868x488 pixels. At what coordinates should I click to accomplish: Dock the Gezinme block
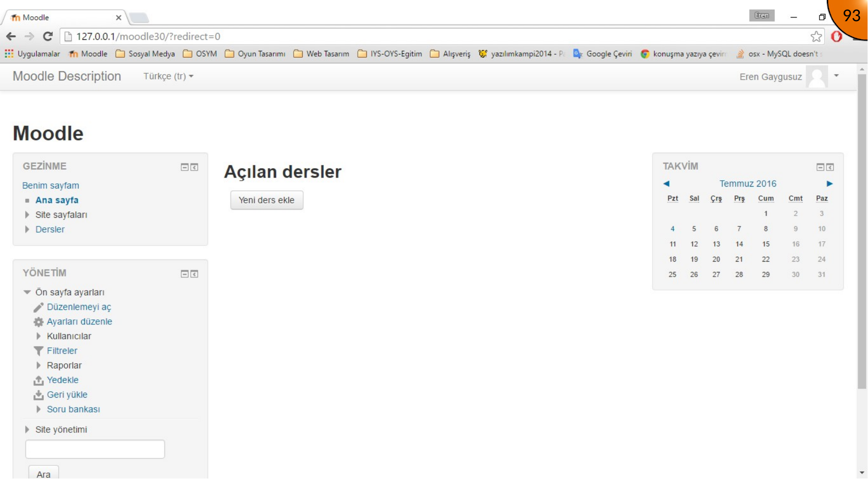tap(194, 167)
